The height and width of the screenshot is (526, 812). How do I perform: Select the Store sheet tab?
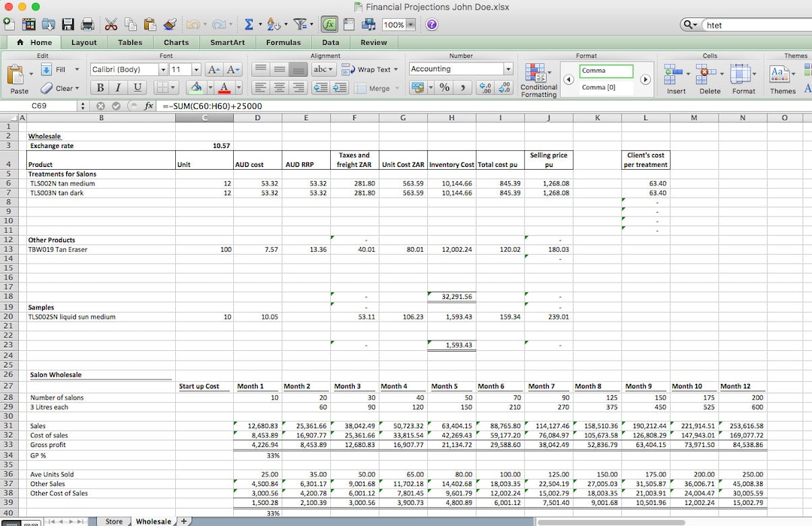point(114,520)
